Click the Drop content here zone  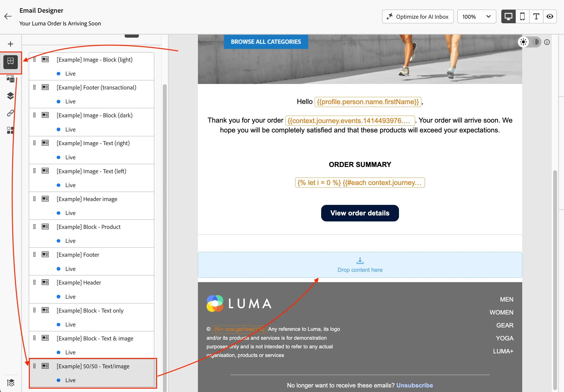[360, 265]
